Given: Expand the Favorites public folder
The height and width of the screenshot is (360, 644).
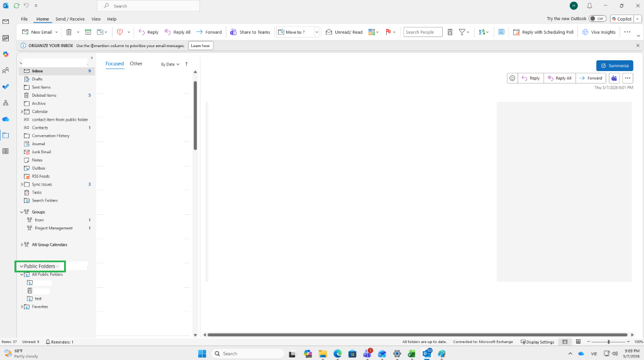Looking at the screenshot, I should (x=22, y=307).
